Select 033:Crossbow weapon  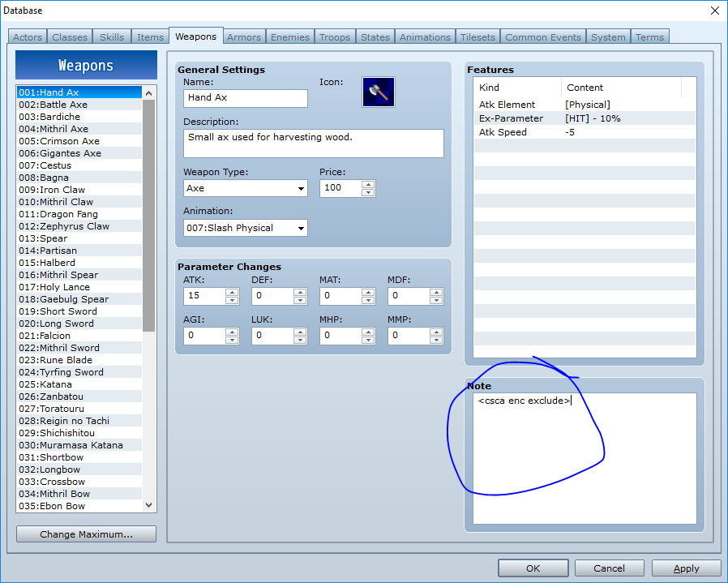tap(79, 482)
